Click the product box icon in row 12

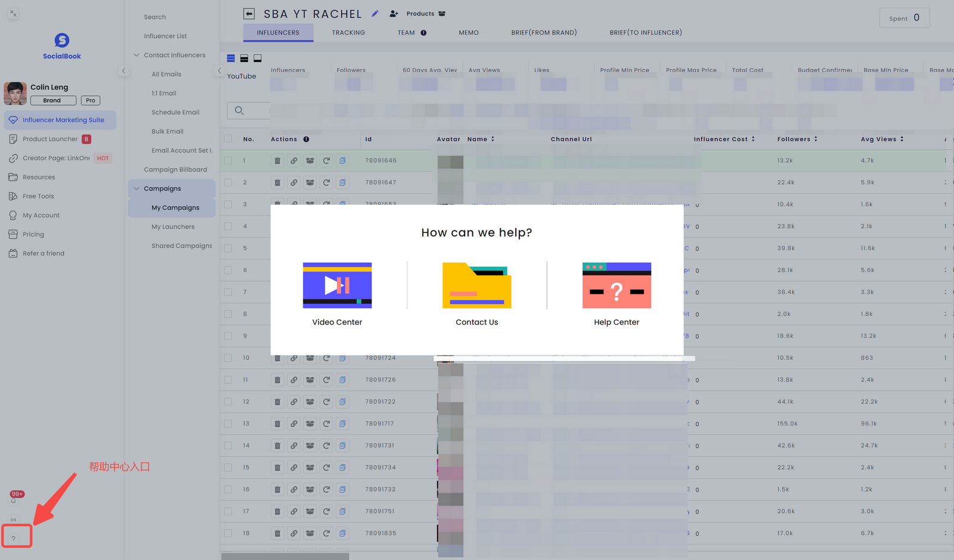pyautogui.click(x=310, y=402)
